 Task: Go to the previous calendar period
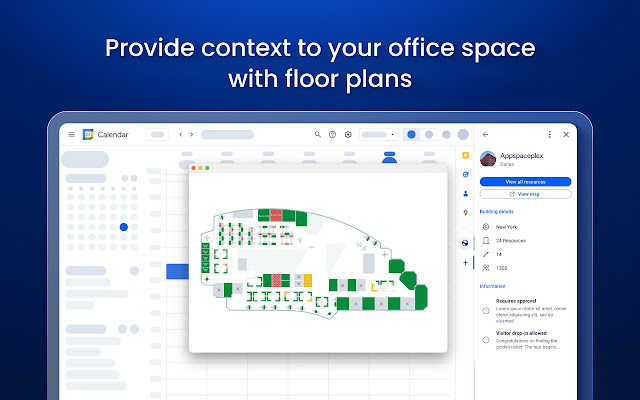(180, 134)
